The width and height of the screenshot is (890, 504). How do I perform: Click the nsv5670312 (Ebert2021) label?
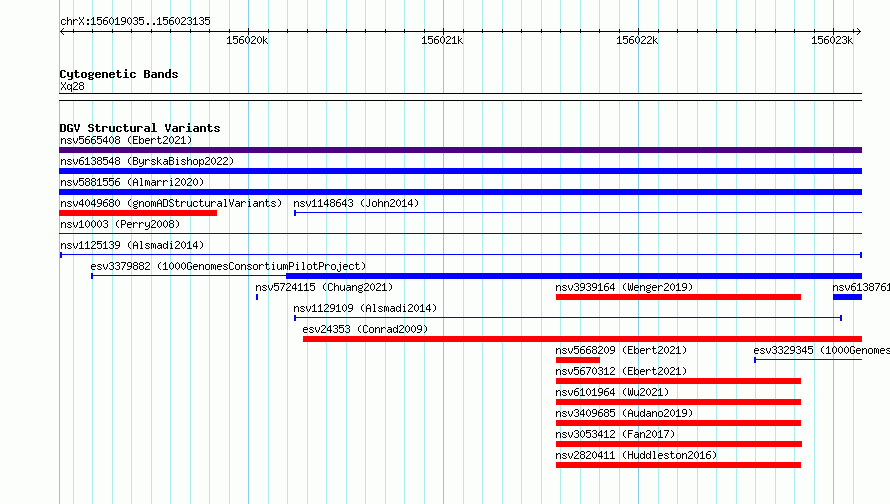click(x=621, y=371)
